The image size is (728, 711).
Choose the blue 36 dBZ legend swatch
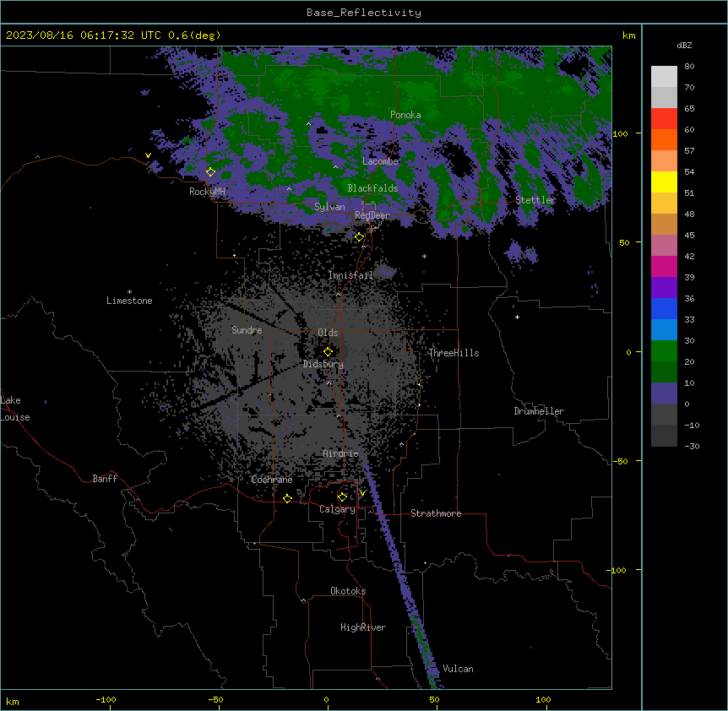coord(664,308)
